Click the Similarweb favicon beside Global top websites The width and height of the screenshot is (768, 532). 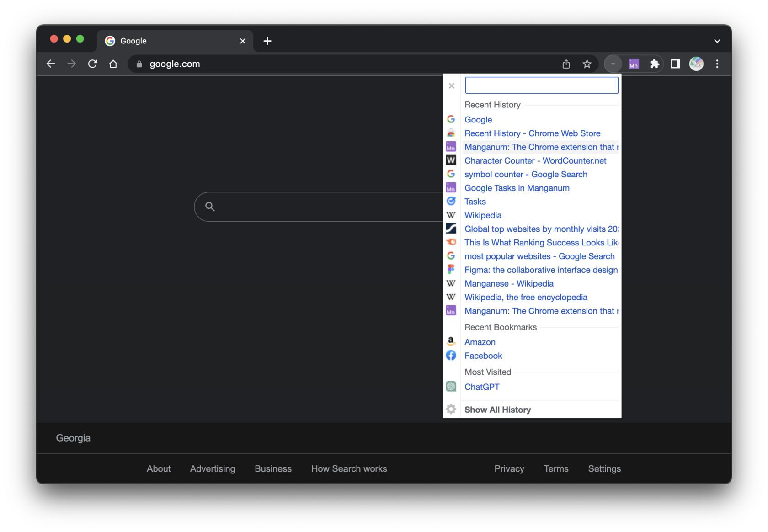[451, 229]
